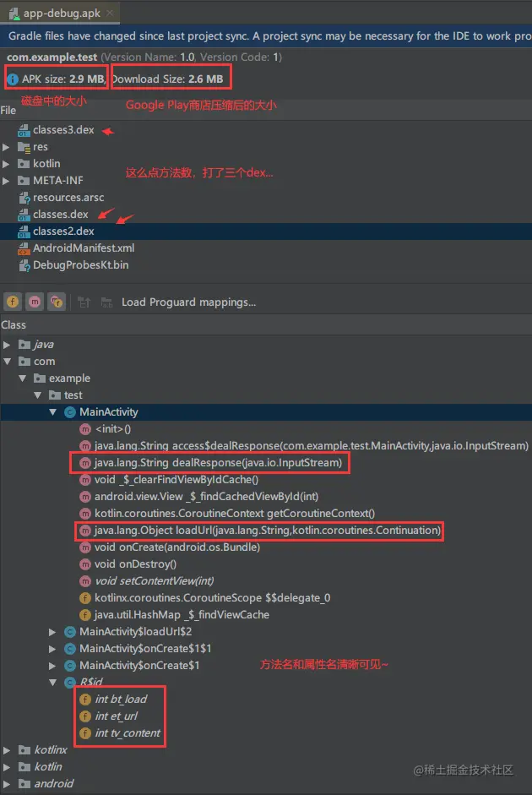The width and height of the screenshot is (532, 795).
Task: Select the loadUrl method row
Action: [x=268, y=531]
